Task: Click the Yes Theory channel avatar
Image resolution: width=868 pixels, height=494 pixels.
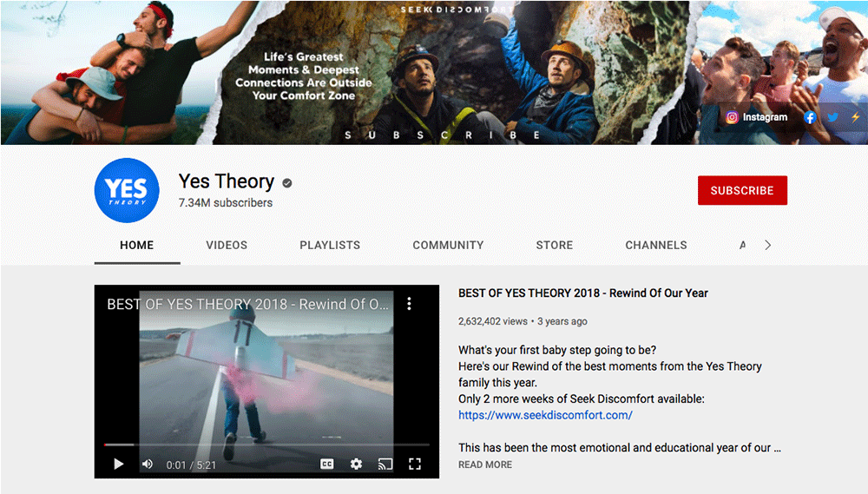Action: click(x=128, y=191)
